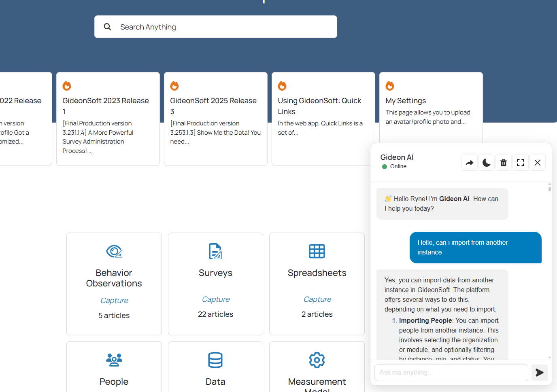Delete chat history with the trash icon
This screenshot has height=392, width=557.
click(x=504, y=163)
